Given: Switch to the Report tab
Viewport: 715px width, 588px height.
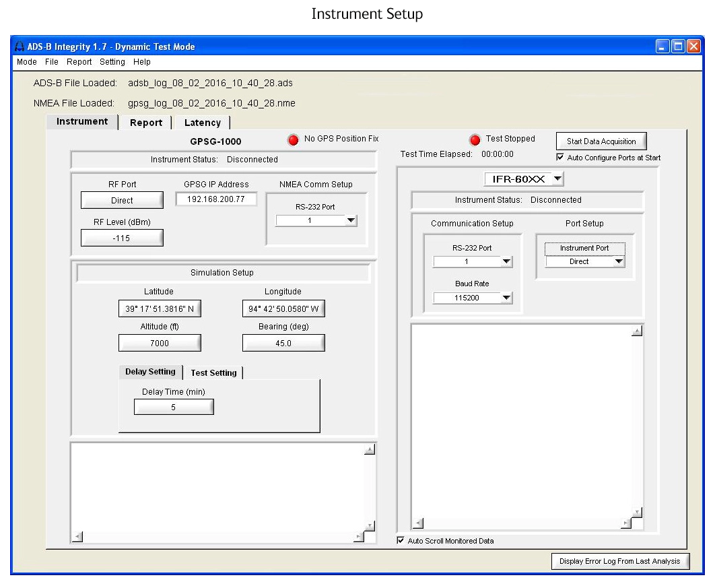Looking at the screenshot, I should click(x=146, y=123).
